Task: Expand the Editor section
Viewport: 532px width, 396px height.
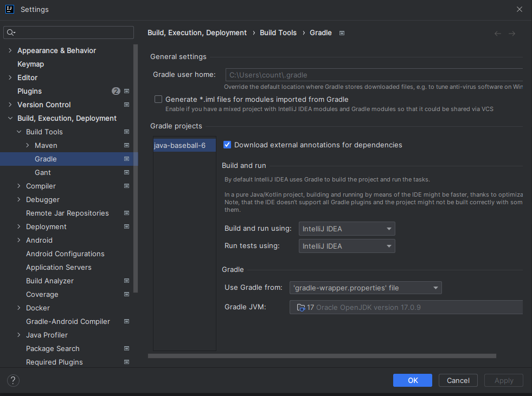Action: 10,77
